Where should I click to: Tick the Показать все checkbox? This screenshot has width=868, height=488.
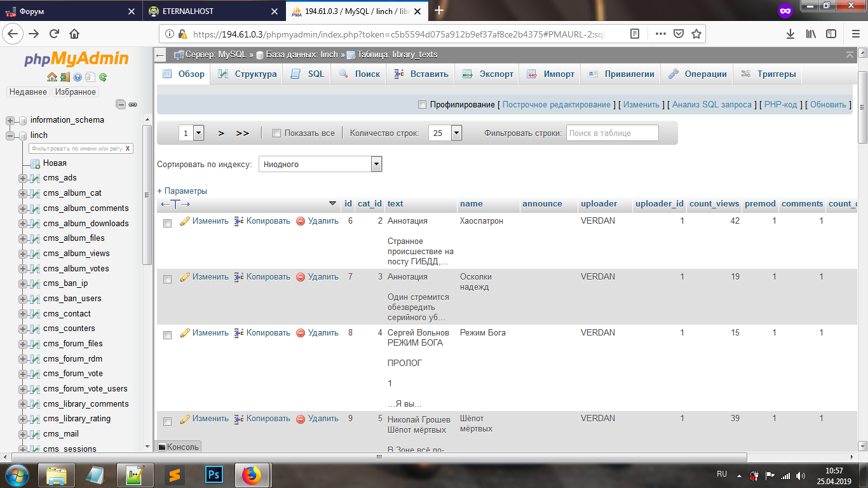276,133
